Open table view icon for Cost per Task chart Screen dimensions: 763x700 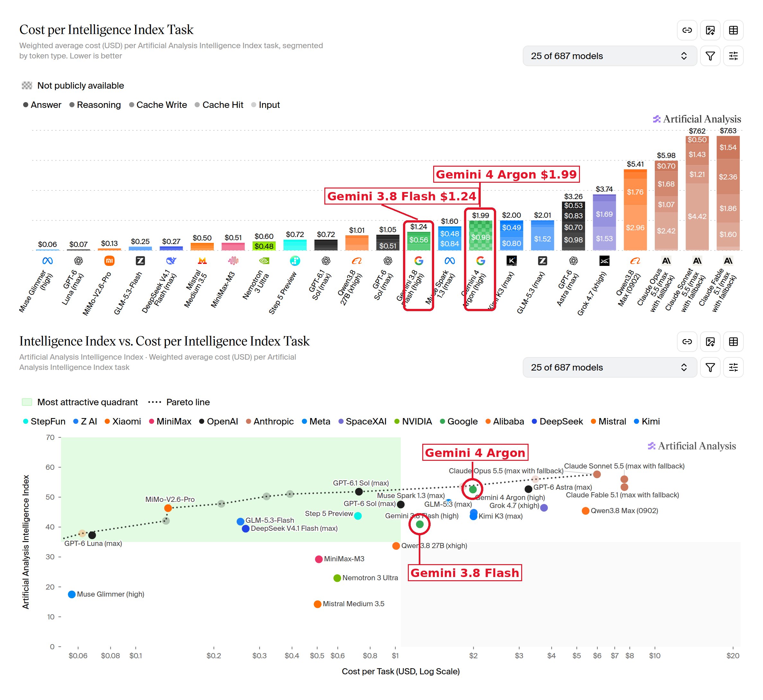(x=733, y=30)
